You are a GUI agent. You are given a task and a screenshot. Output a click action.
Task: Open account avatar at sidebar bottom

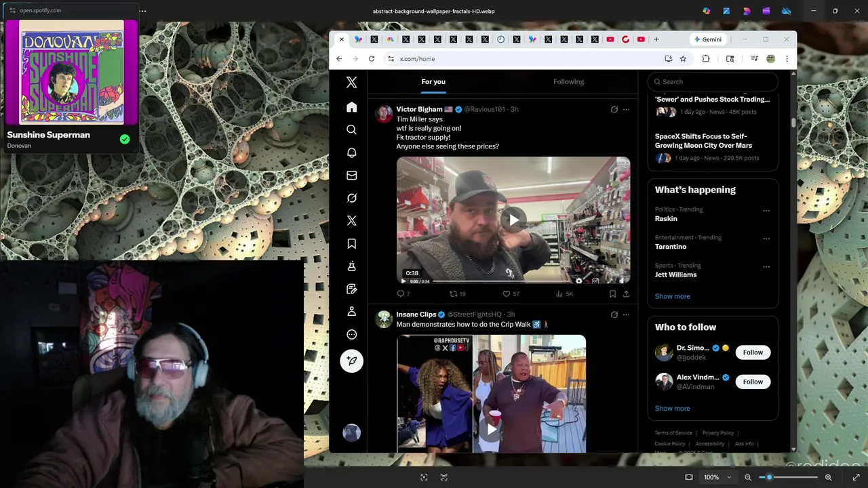(x=351, y=432)
